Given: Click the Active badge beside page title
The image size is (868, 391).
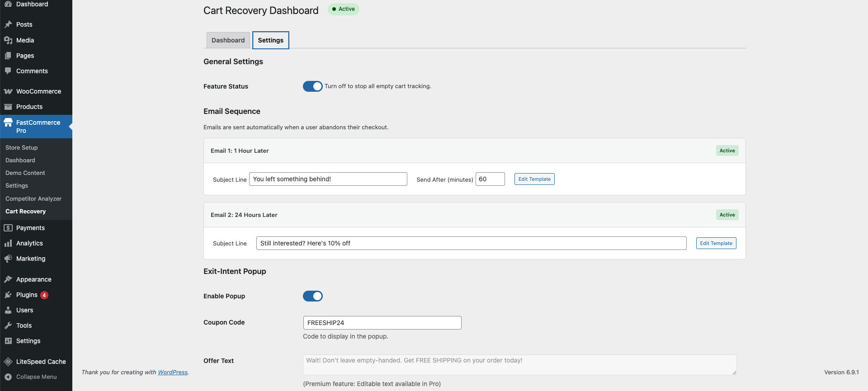Looking at the screenshot, I should (344, 9).
